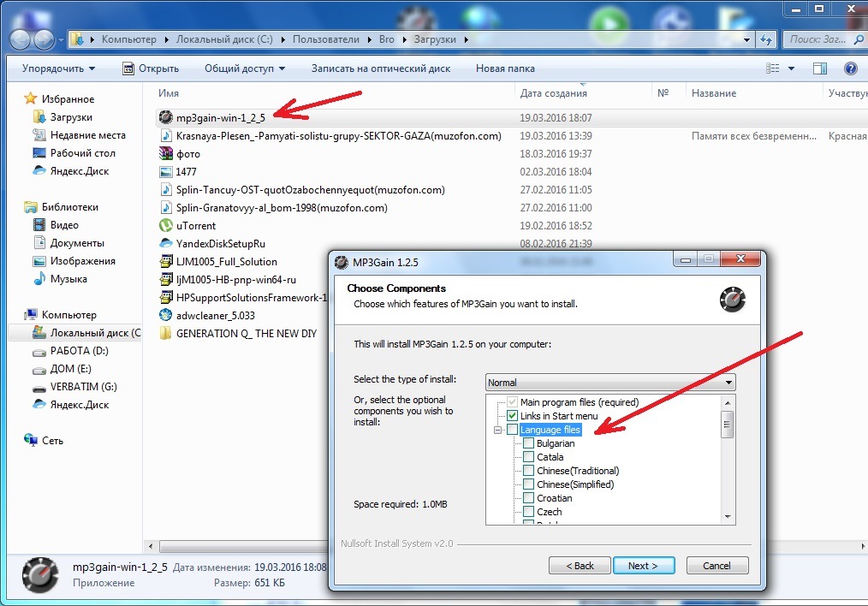
Task: Open the view options dropdown arrow
Action: coord(791,68)
